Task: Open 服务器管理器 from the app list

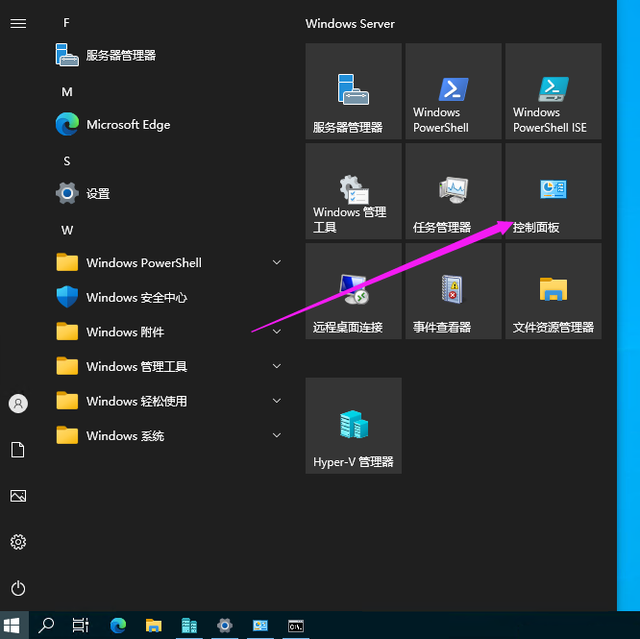Action: 169,55
